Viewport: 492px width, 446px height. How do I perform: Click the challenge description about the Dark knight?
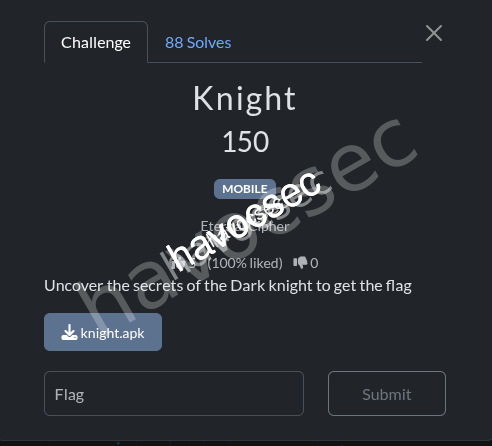tap(228, 286)
